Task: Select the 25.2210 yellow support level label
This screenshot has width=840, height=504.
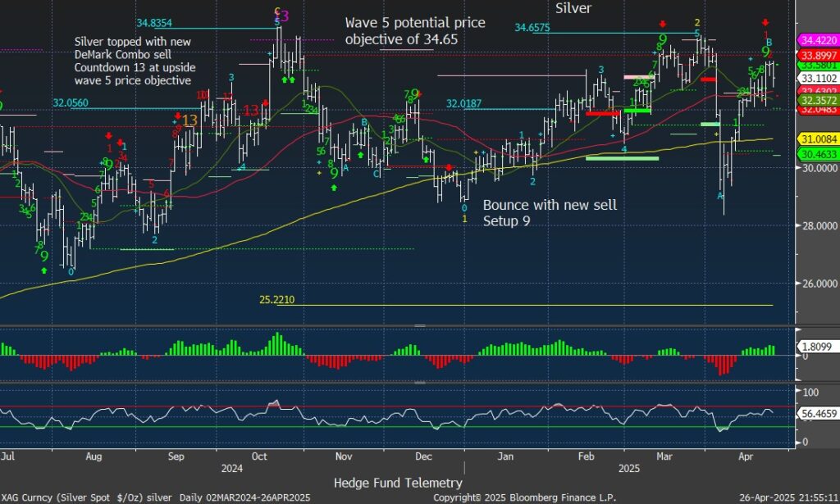Action: (x=276, y=301)
